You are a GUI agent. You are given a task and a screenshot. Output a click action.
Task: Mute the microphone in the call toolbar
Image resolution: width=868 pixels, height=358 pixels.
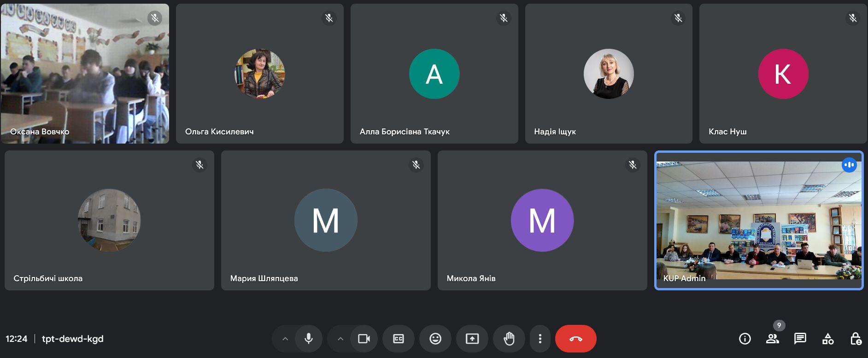tap(309, 339)
